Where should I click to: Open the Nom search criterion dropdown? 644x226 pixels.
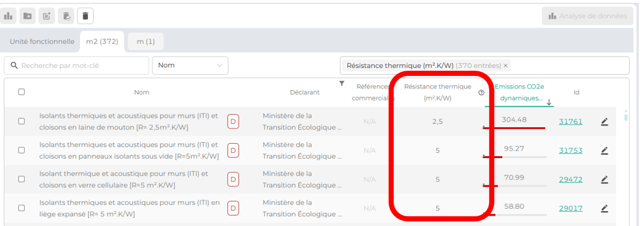coord(190,66)
